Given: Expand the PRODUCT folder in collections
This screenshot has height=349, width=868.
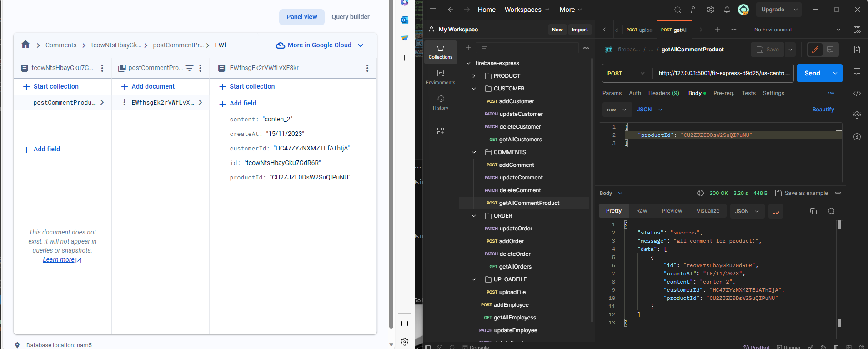Looking at the screenshot, I should pos(474,76).
